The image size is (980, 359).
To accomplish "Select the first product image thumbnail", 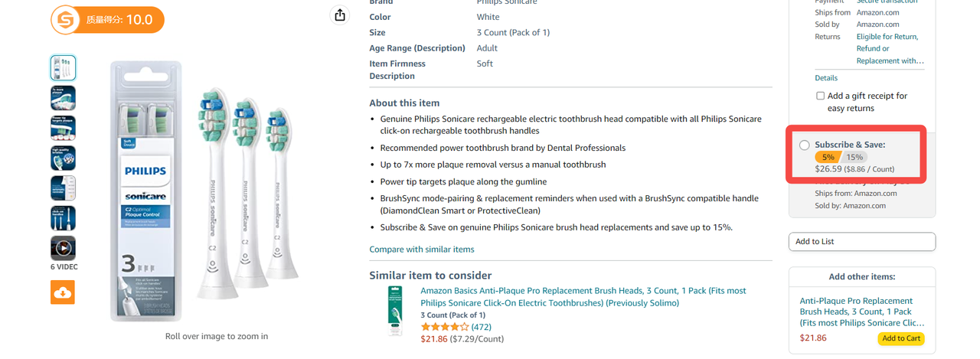I will pos(63,68).
